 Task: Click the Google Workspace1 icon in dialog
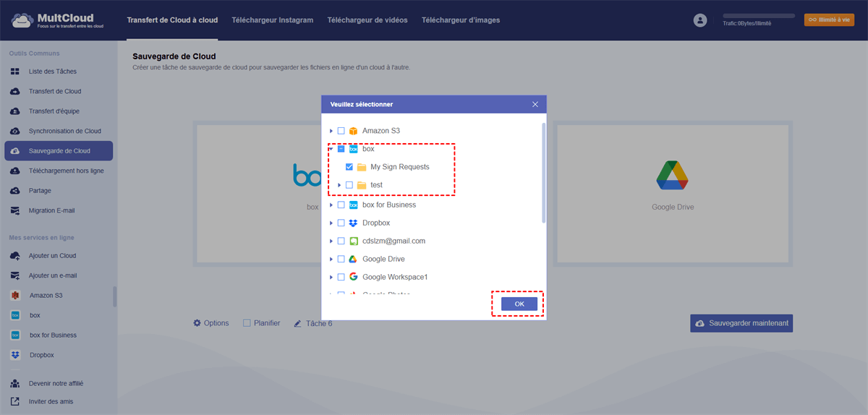(354, 277)
